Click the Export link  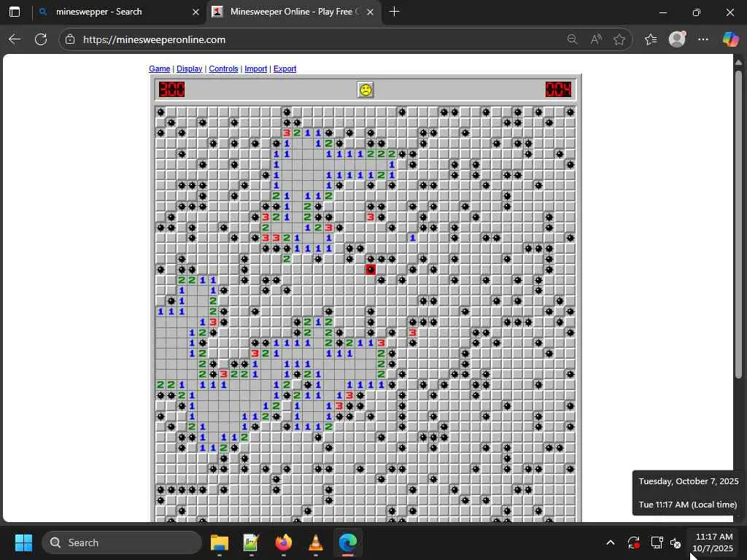285,69
